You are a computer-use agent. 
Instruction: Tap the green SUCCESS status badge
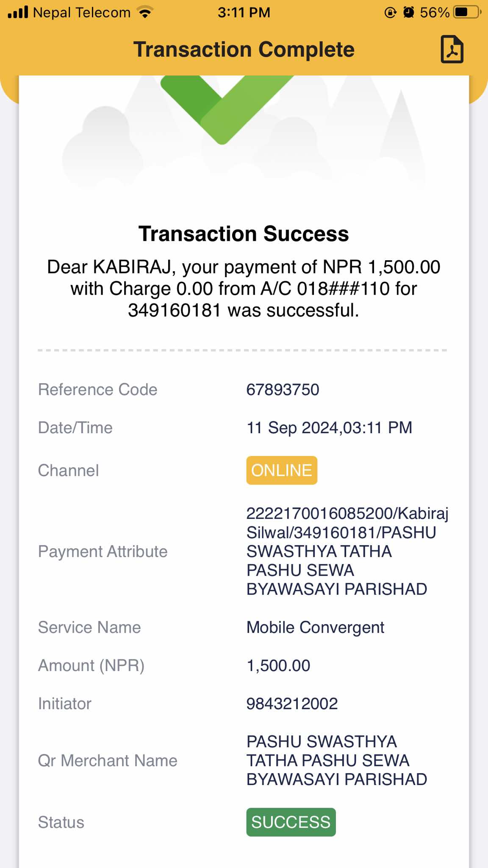(291, 822)
